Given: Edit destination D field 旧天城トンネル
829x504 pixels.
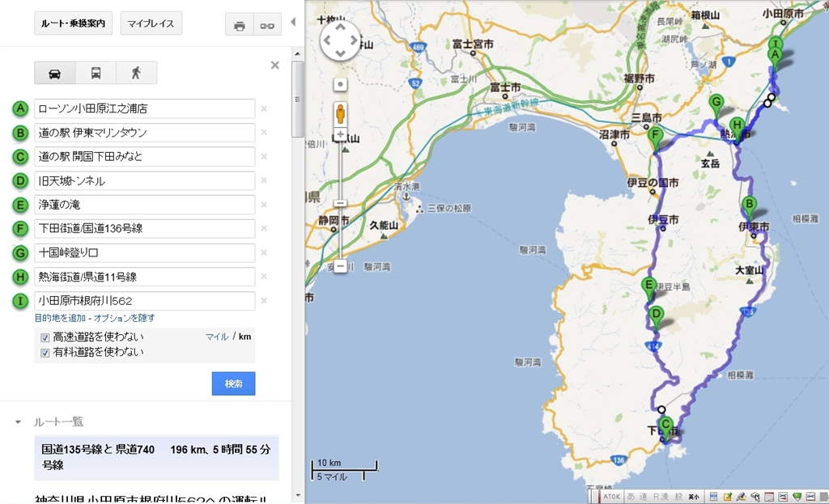Looking at the screenshot, I should pyautogui.click(x=145, y=181).
